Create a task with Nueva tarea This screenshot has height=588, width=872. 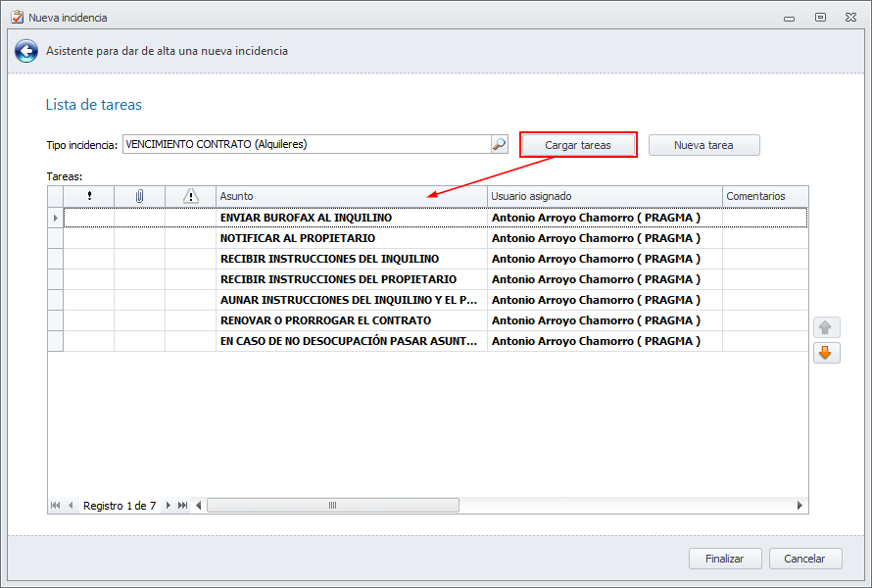tap(704, 145)
